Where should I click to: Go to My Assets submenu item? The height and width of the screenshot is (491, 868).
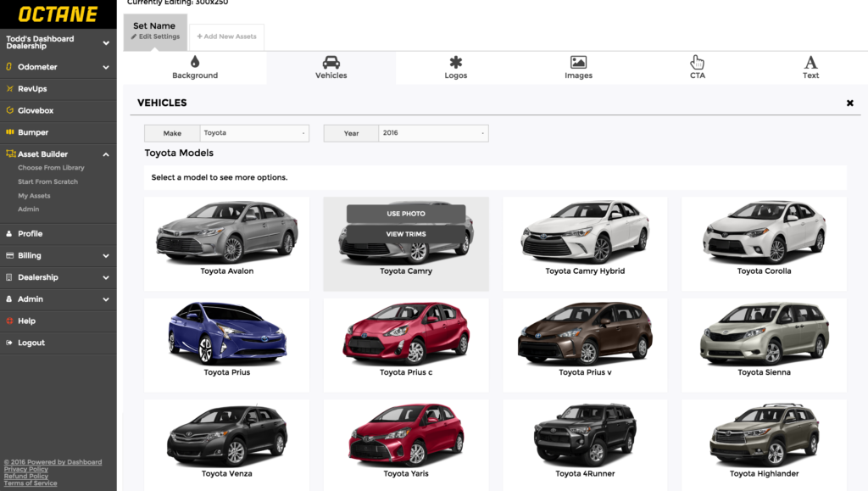click(34, 195)
